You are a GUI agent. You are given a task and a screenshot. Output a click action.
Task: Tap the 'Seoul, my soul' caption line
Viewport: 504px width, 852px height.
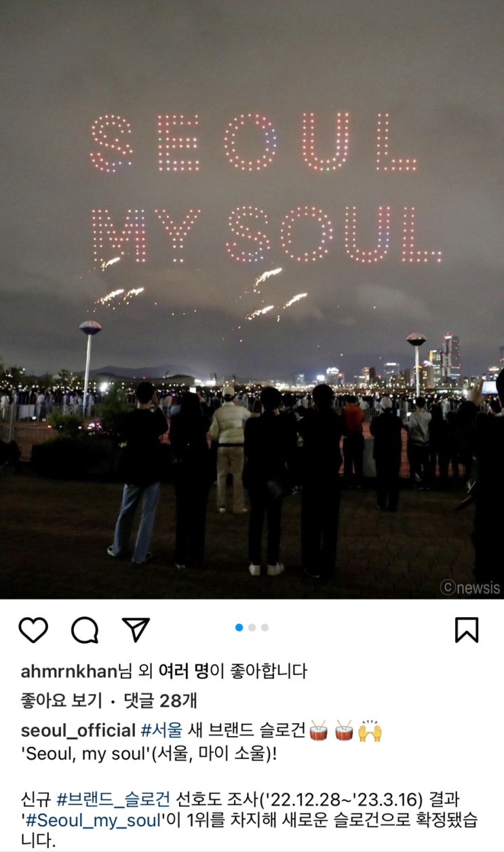(149, 754)
